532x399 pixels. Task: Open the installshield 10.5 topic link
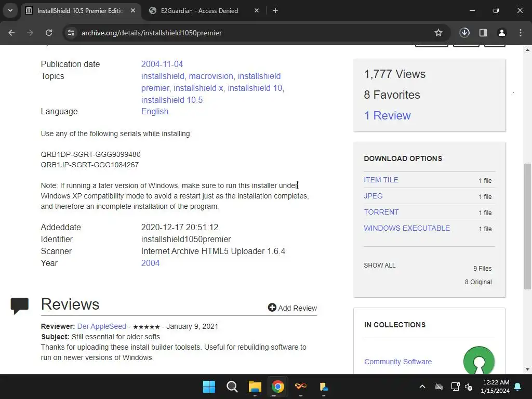pyautogui.click(x=171, y=100)
